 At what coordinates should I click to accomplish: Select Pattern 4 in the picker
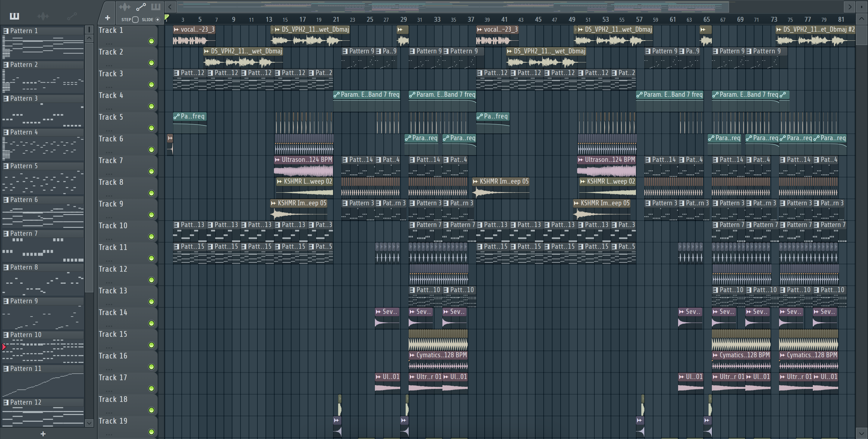(43, 132)
